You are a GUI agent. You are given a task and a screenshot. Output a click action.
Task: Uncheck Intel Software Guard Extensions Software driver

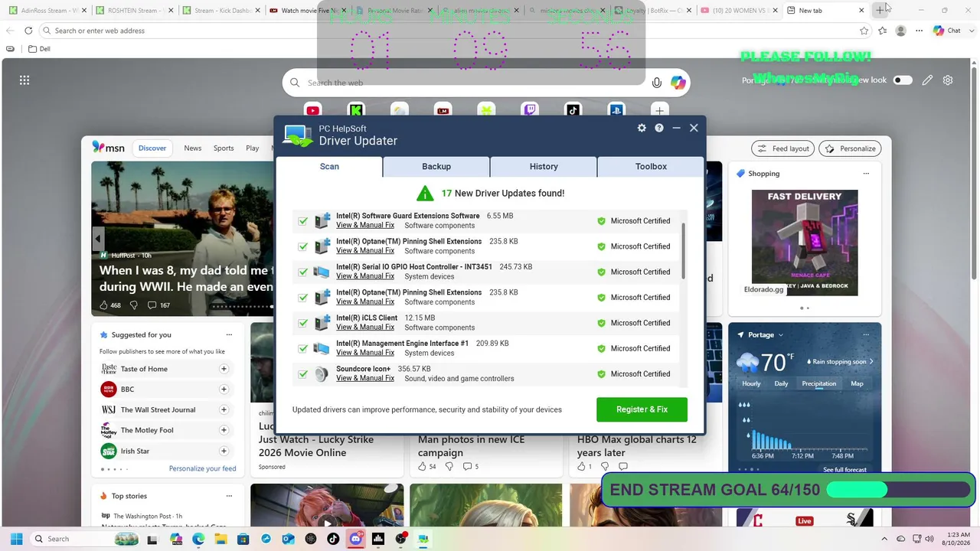303,221
